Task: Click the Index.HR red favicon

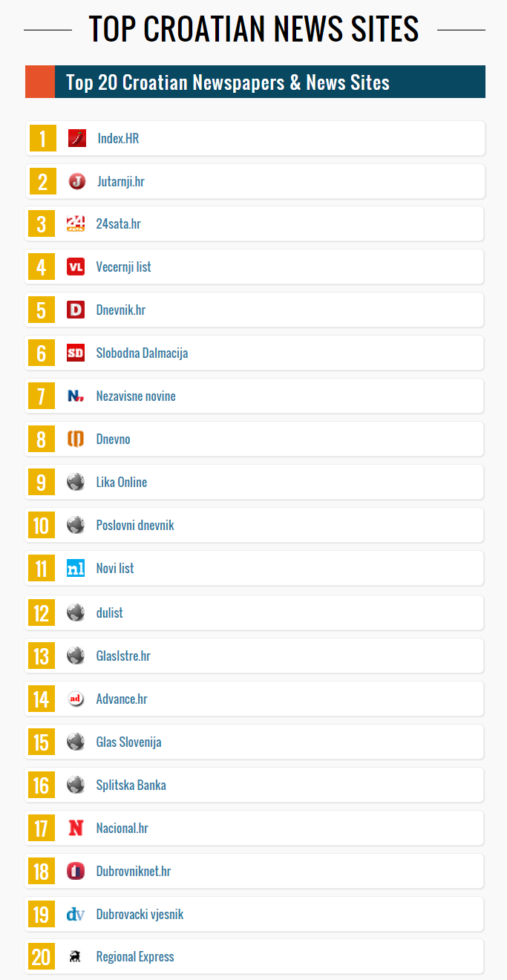Action: [x=77, y=138]
